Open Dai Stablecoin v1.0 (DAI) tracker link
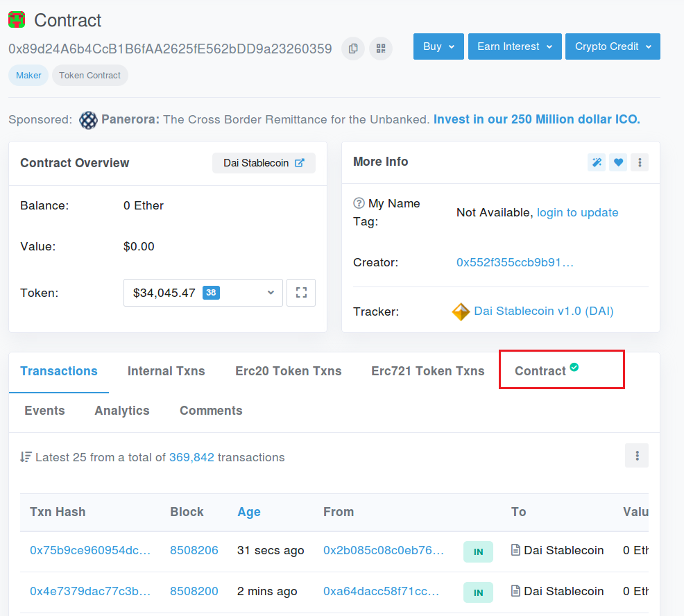Viewport: 684px width, 616px height. click(544, 311)
